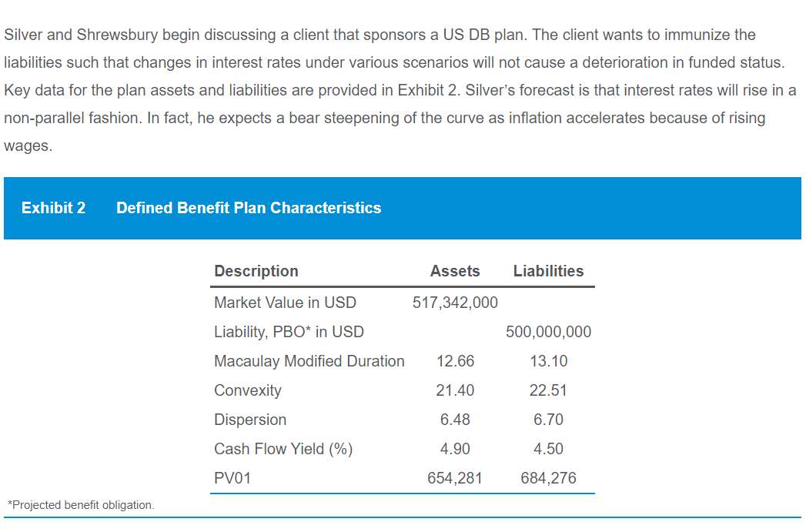Select the Convexity row label

[248, 390]
